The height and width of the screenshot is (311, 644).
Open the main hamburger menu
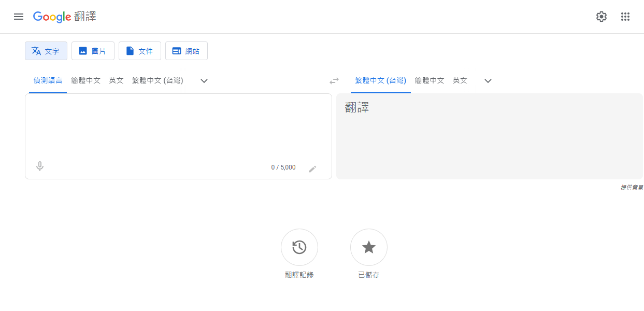(19, 17)
